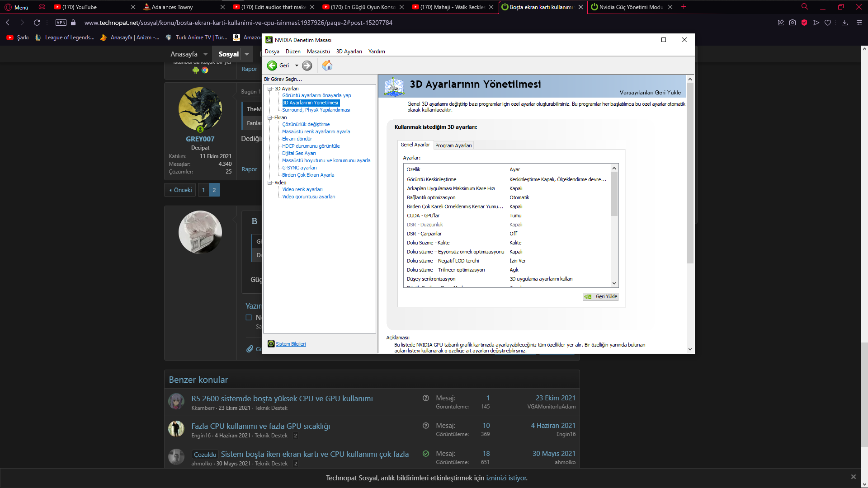Open the Yardım menu

pos(377,52)
